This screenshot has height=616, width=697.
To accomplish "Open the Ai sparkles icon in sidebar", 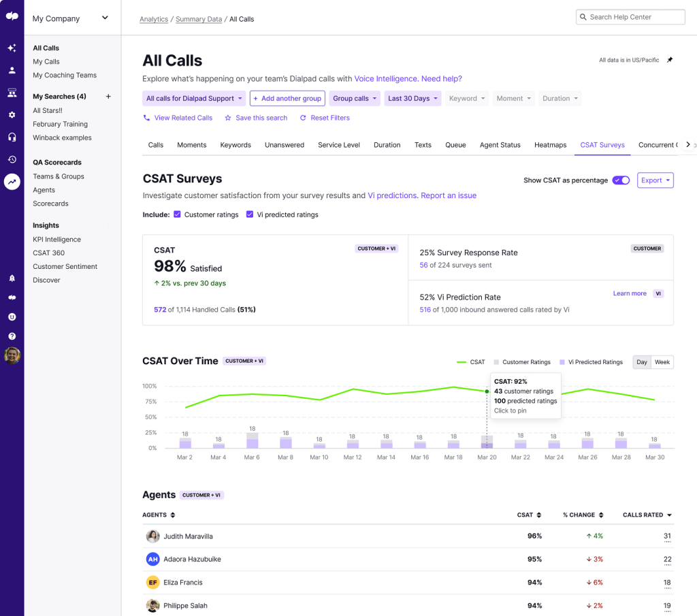I will tap(12, 48).
